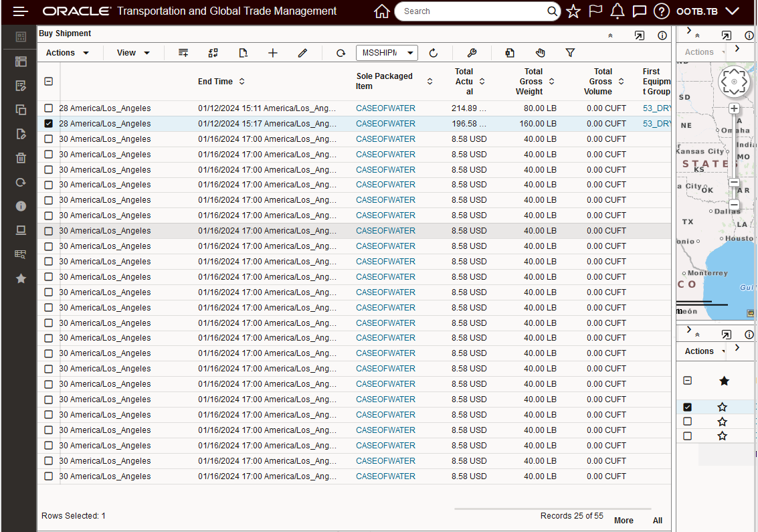The width and height of the screenshot is (758, 532).
Task: Click the search magnifier icon
Action: pos(551,11)
